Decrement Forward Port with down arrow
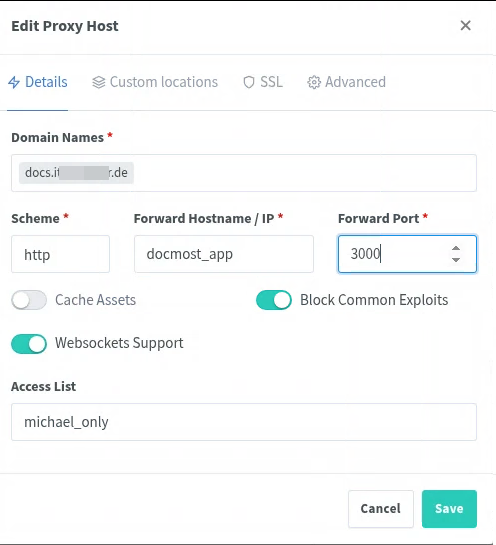Viewport: 496px width, 545px height. click(x=456, y=260)
